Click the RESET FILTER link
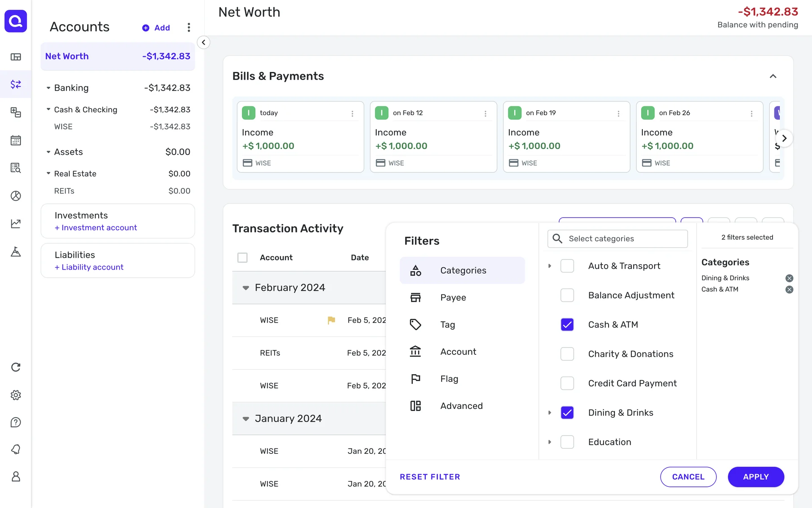Image resolution: width=812 pixels, height=508 pixels. click(430, 477)
